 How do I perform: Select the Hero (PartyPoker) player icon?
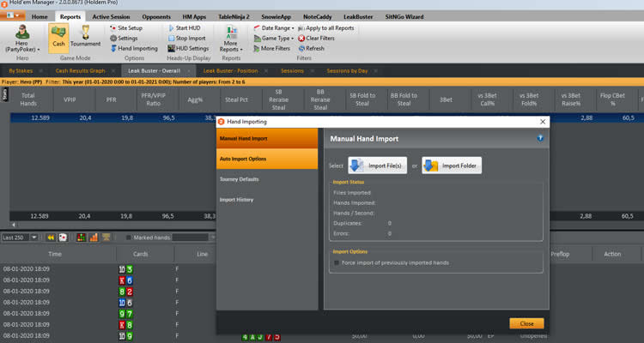22,38
